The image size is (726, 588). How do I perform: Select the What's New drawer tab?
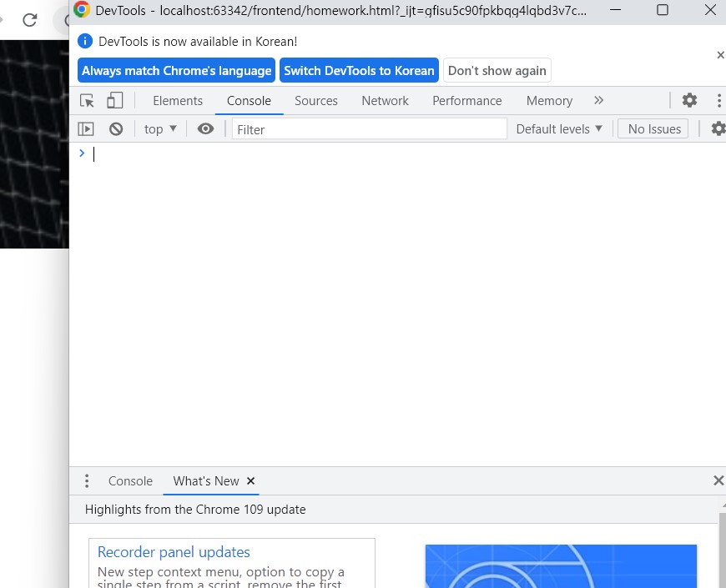(x=206, y=481)
